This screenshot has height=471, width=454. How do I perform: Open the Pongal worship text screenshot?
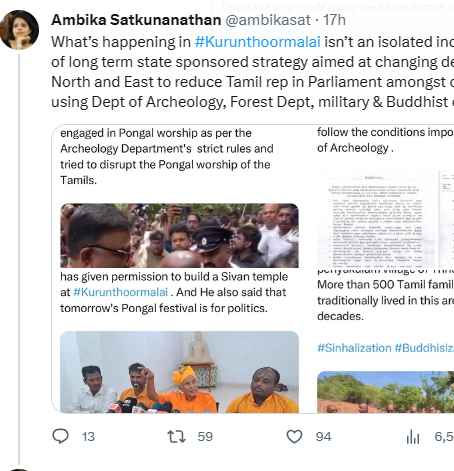coord(167,156)
